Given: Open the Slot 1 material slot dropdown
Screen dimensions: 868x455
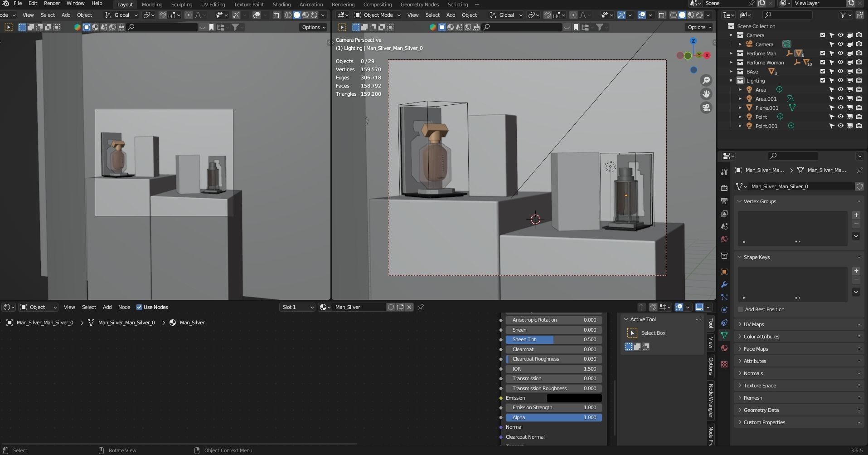Looking at the screenshot, I should [297, 307].
